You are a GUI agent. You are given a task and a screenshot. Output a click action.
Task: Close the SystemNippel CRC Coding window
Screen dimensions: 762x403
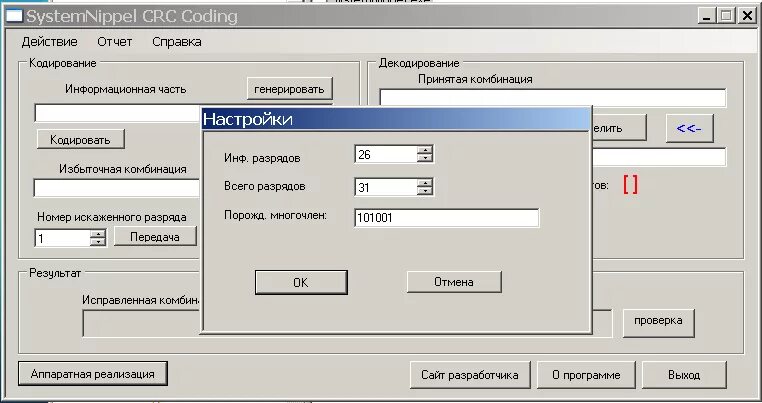[x=747, y=16]
